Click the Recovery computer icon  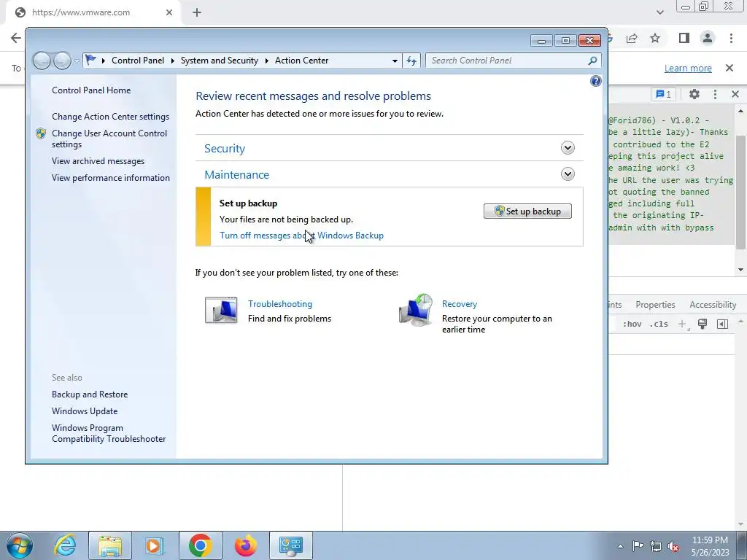click(x=416, y=310)
